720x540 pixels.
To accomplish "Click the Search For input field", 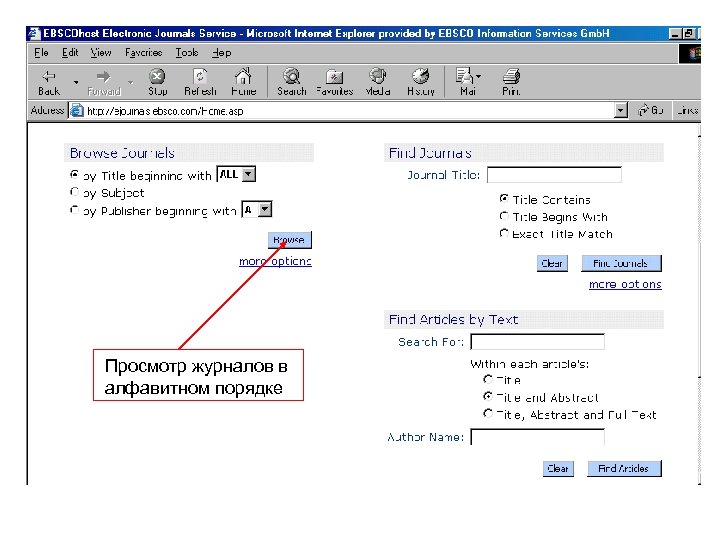I will (537, 342).
